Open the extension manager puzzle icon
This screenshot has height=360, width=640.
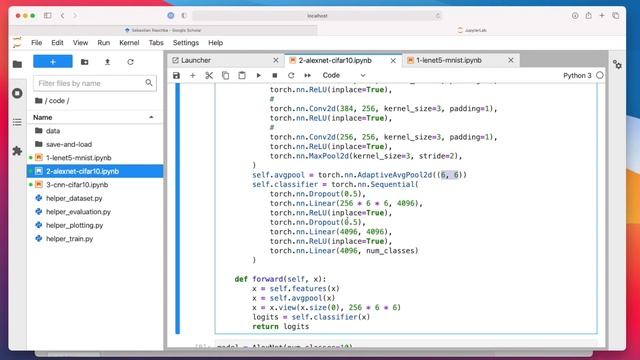(x=17, y=151)
